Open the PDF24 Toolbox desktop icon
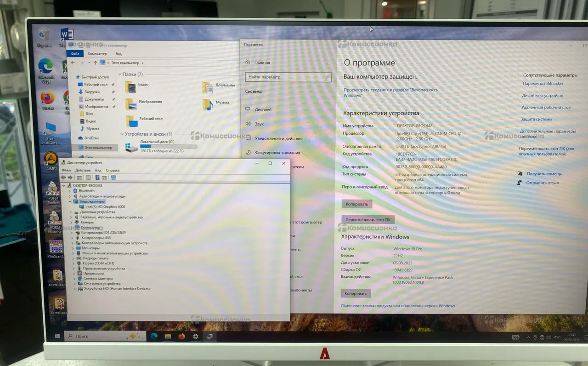 (x=54, y=193)
